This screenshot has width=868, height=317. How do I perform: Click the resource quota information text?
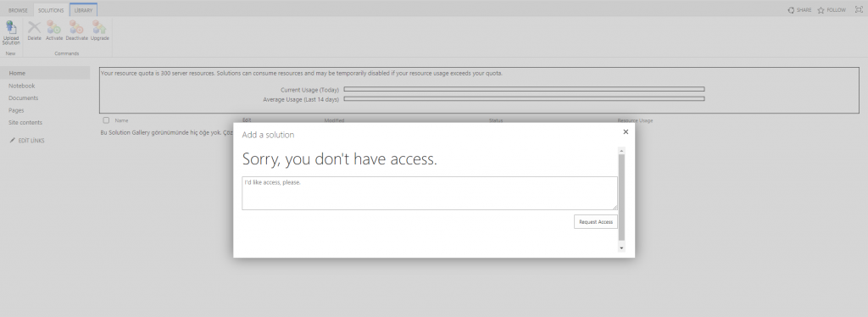pos(302,73)
